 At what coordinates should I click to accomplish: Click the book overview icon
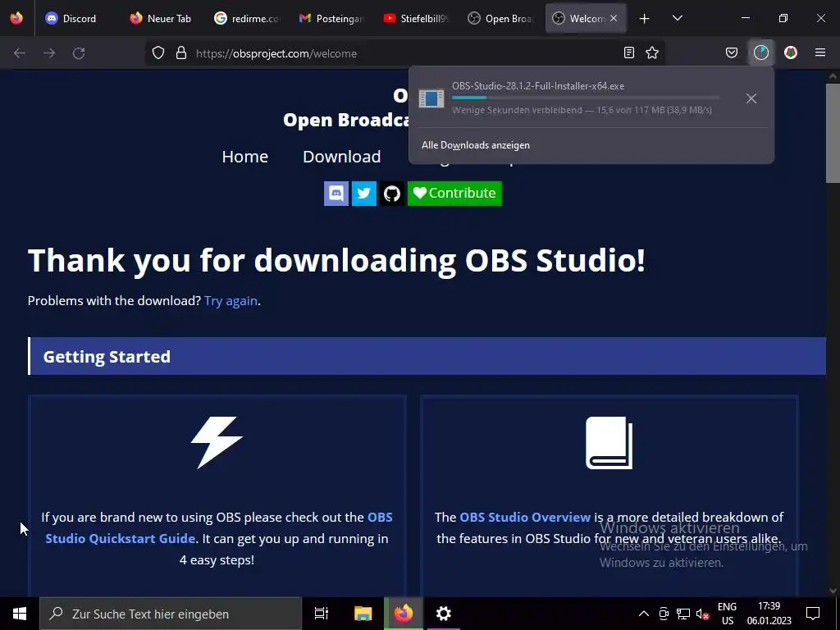(x=609, y=442)
